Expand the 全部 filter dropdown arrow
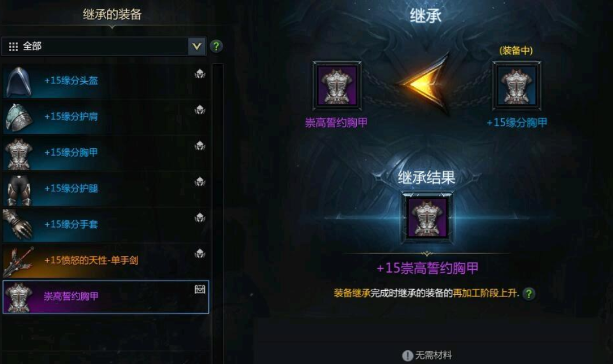This screenshot has height=364, width=613. coord(197,47)
